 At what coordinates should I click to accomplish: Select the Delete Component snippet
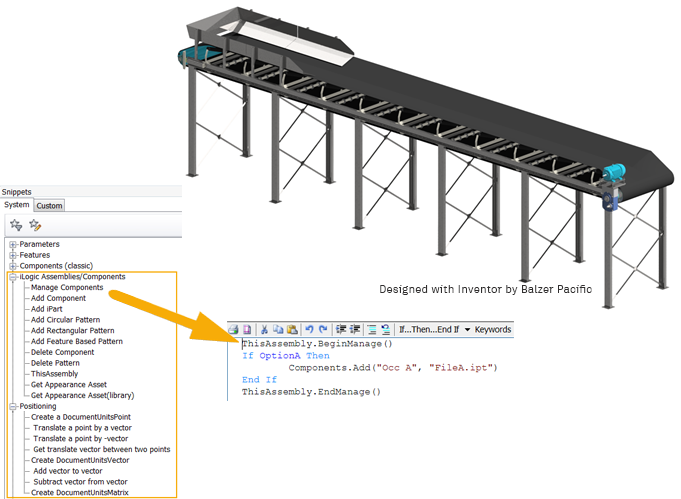coord(62,352)
